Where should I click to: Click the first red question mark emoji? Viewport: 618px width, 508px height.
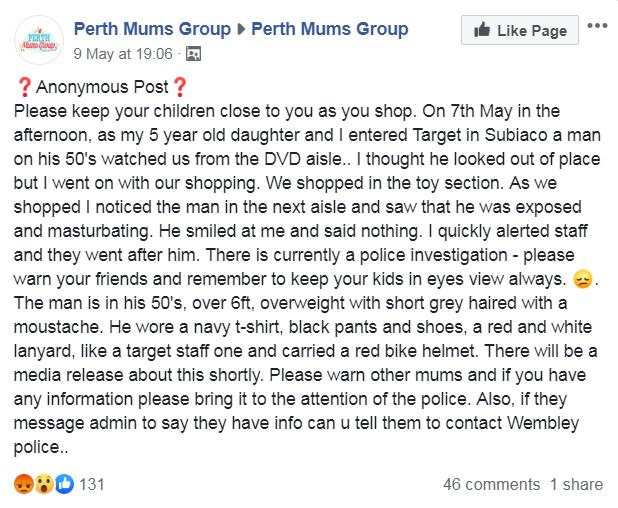pos(24,87)
